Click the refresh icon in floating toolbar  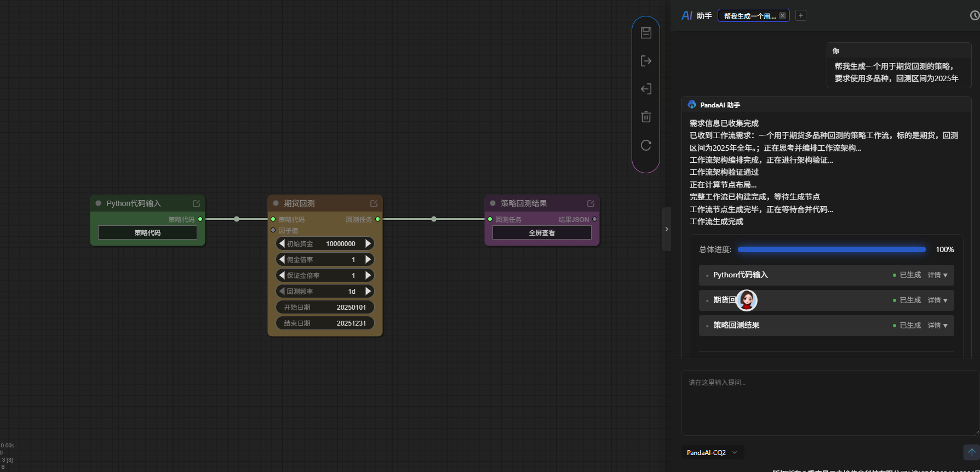[646, 145]
